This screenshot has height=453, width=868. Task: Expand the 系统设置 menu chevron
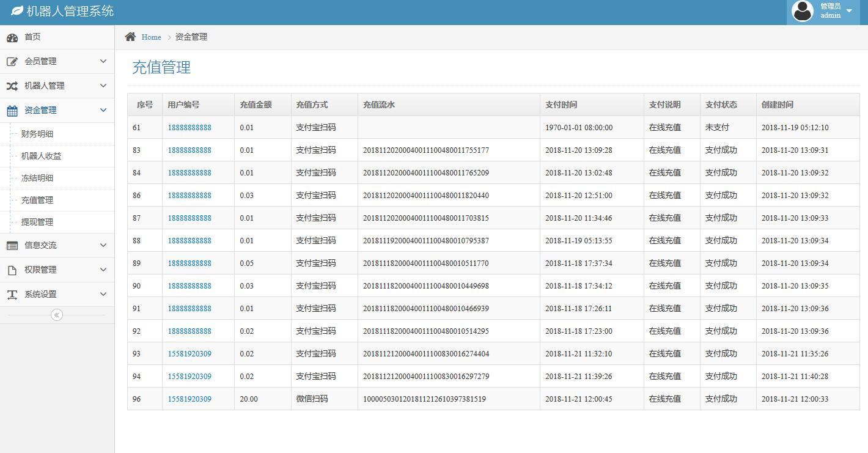[103, 294]
